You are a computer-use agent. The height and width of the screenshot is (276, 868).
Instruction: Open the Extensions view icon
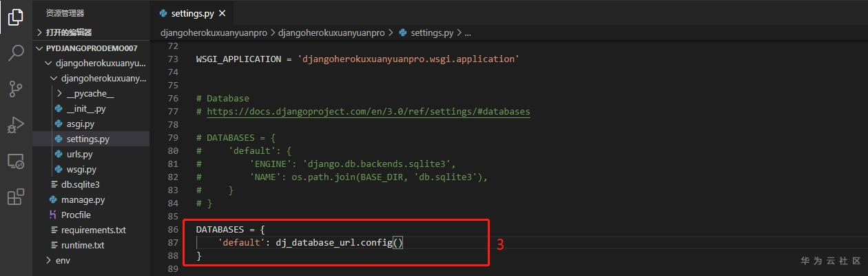coord(16,197)
